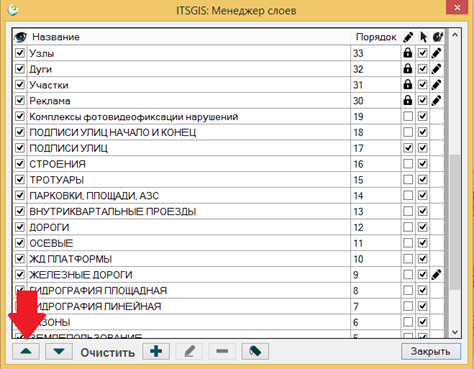Click the lock icon in Узлы row
Image resolution: width=474 pixels, height=369 pixels.
tap(408, 53)
